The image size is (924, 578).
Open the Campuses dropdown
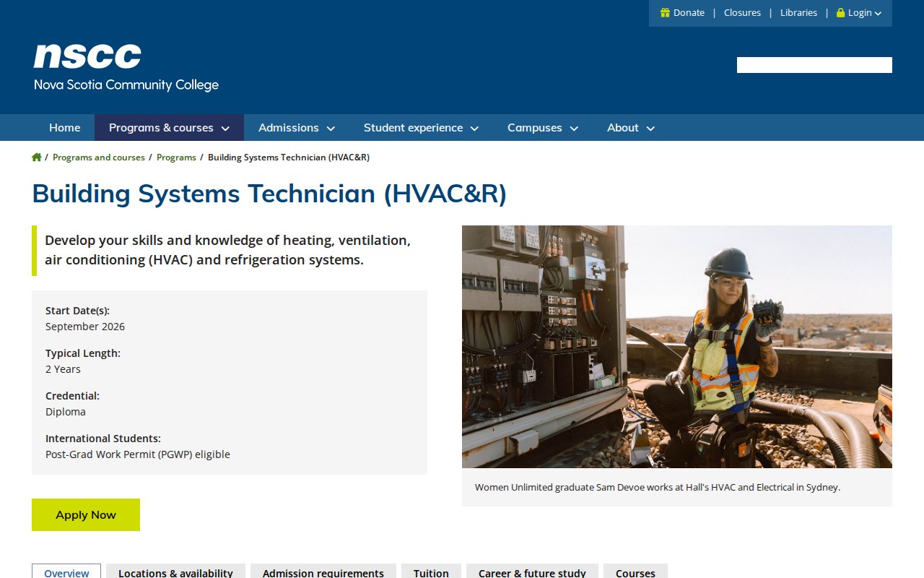tap(542, 128)
